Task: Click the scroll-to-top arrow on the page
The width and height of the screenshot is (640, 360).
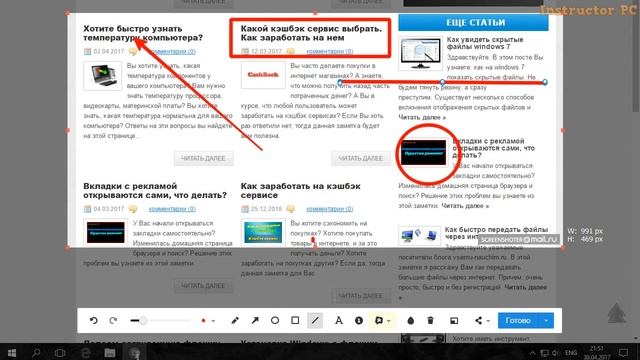Action: 617,313
